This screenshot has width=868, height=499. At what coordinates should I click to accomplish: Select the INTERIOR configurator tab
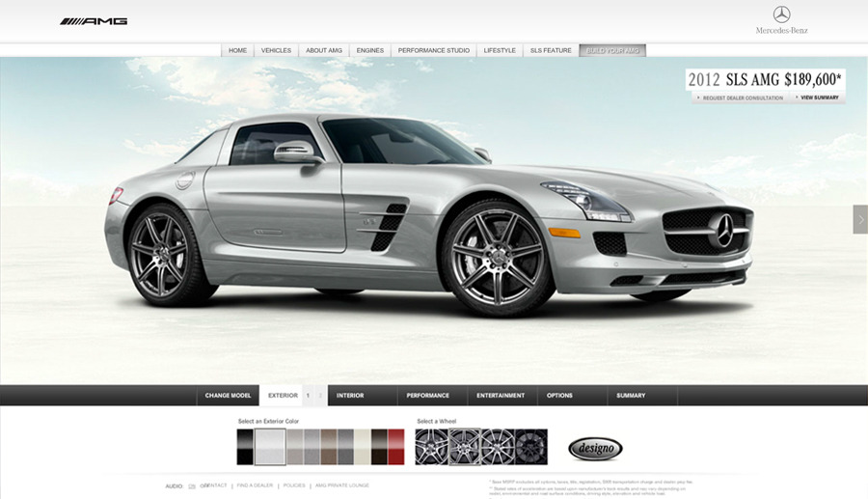tap(363, 396)
